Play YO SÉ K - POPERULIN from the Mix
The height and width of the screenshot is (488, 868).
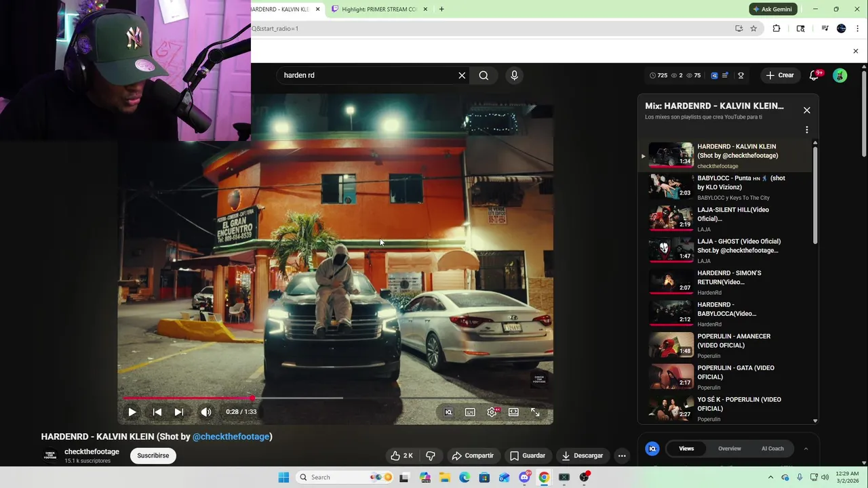coord(726,409)
